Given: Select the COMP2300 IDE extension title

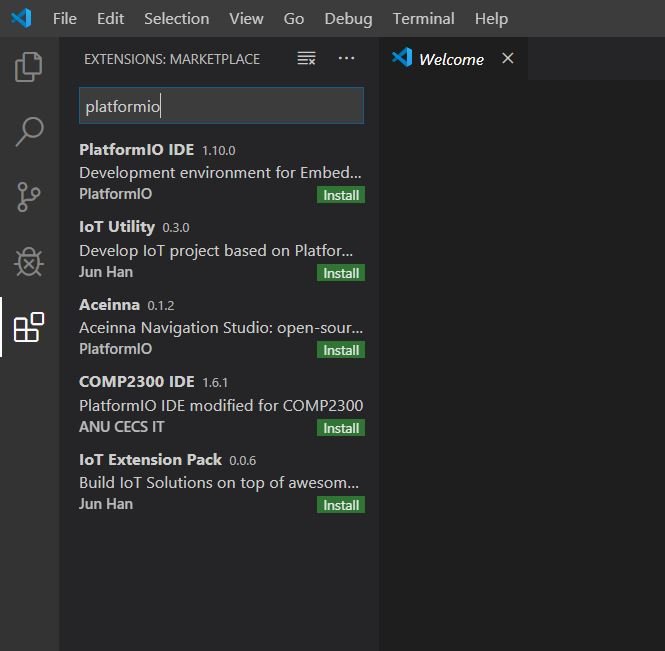Looking at the screenshot, I should [x=137, y=382].
